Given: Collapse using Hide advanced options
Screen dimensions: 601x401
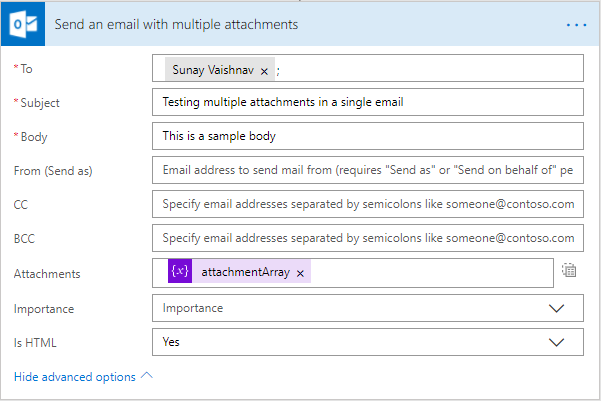Looking at the screenshot, I should pyautogui.click(x=75, y=377).
